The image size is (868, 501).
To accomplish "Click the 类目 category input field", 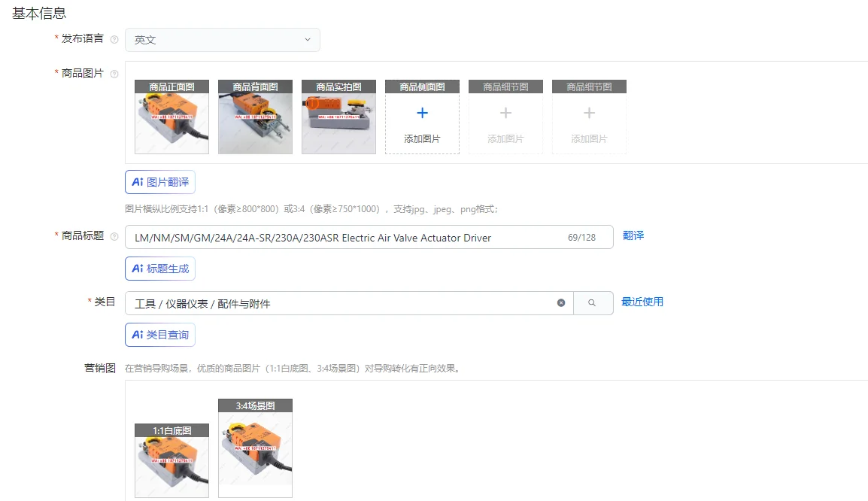I will [x=349, y=303].
